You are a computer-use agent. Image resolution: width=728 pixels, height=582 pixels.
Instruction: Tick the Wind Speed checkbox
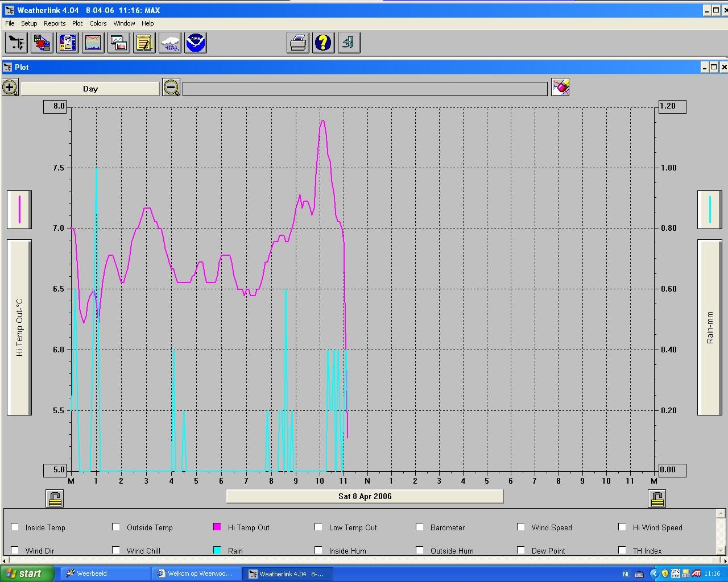click(x=521, y=527)
